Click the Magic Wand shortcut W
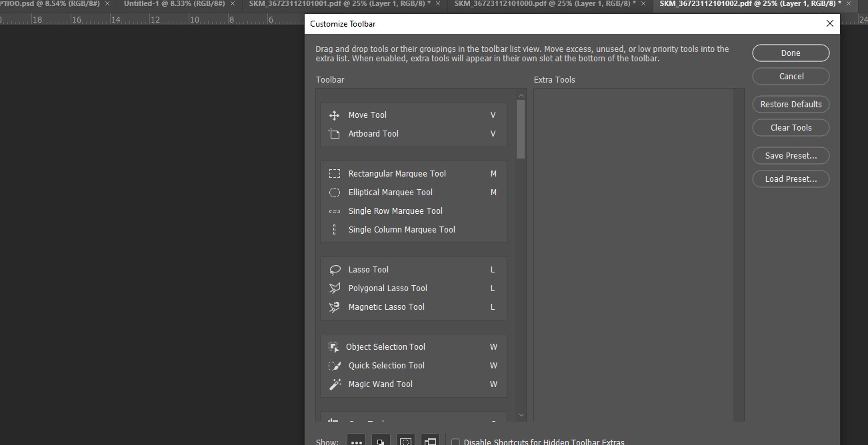 pos(493,384)
